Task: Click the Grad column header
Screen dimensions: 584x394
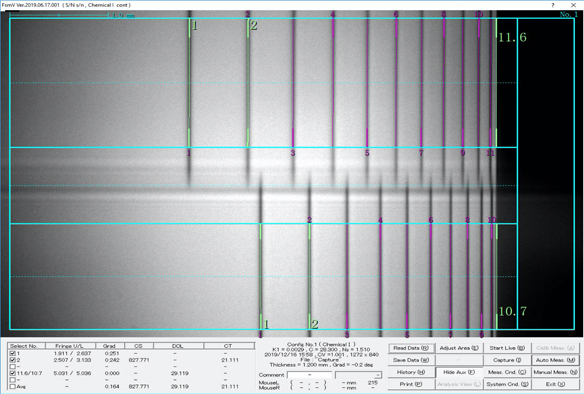Action: click(109, 346)
